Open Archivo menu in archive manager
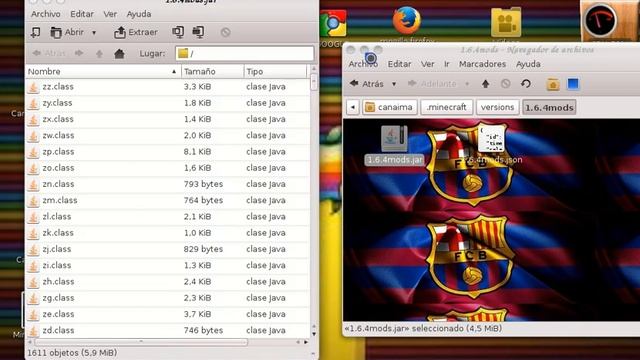Image resolution: width=640 pixels, height=360 pixels. click(x=46, y=14)
